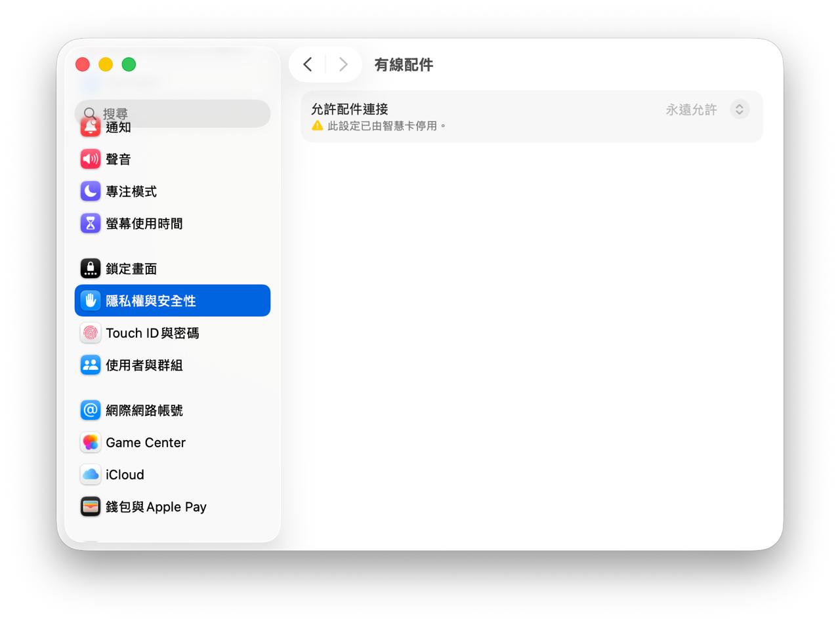Click the 有線配件 page title
This screenshot has width=840, height=625.
[404, 64]
